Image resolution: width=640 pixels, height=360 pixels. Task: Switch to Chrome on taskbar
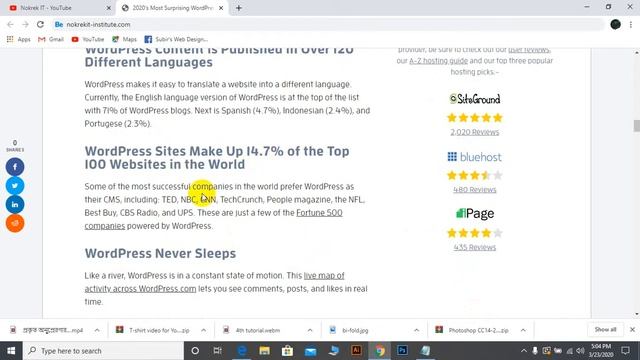(380, 351)
